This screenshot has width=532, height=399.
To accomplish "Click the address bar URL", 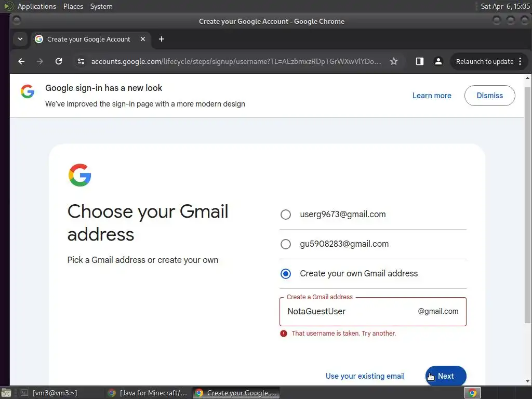I will (236, 61).
